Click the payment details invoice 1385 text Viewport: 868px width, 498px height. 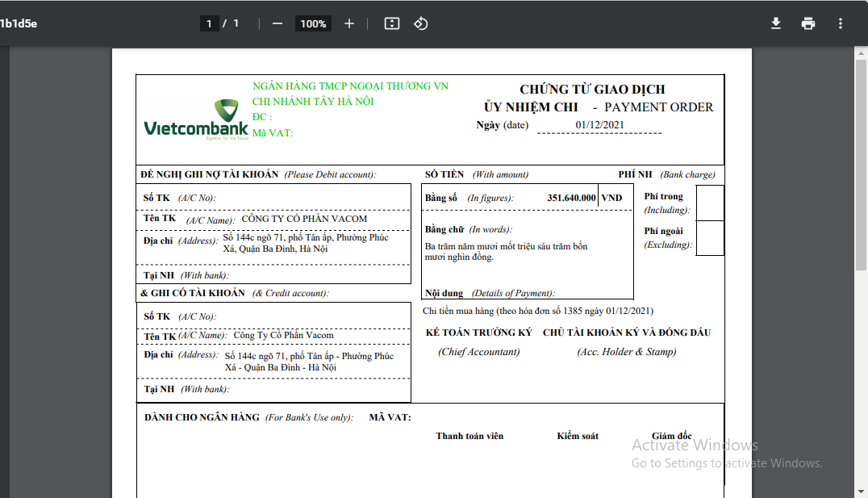coord(538,311)
